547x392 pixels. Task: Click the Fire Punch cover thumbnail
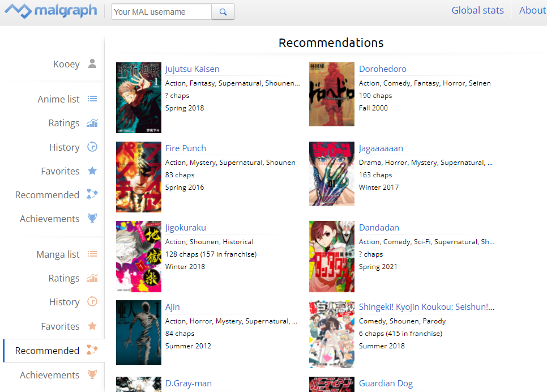pos(139,177)
